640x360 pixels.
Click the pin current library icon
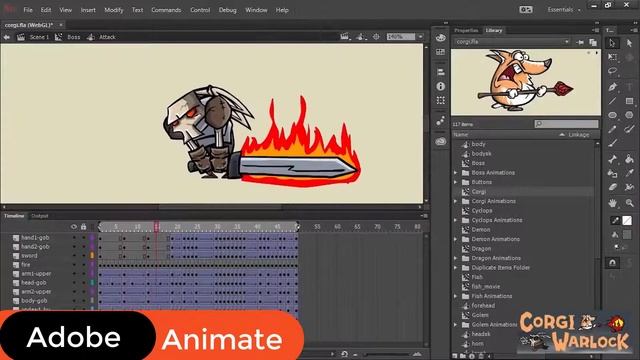[580, 42]
